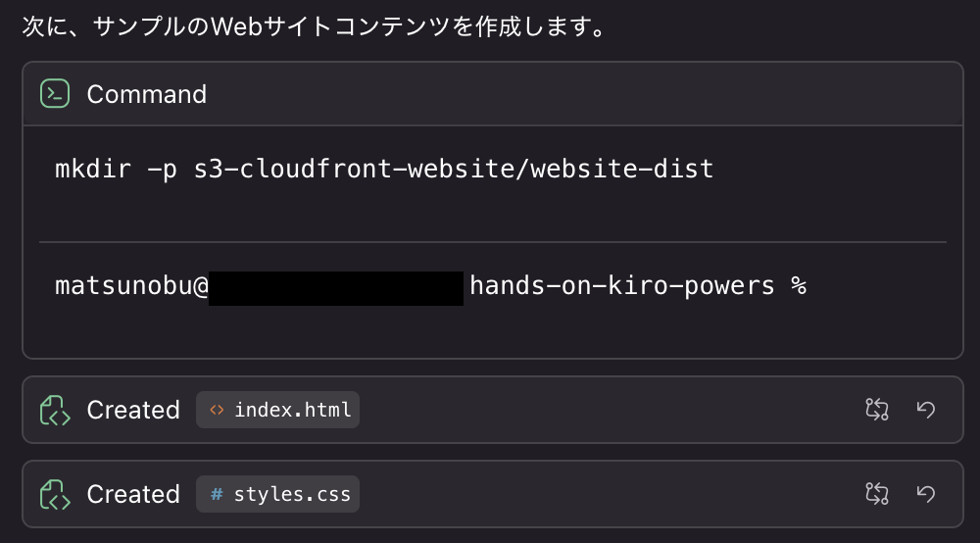Click the matsunobu@ prompt text

pyautogui.click(x=131, y=286)
